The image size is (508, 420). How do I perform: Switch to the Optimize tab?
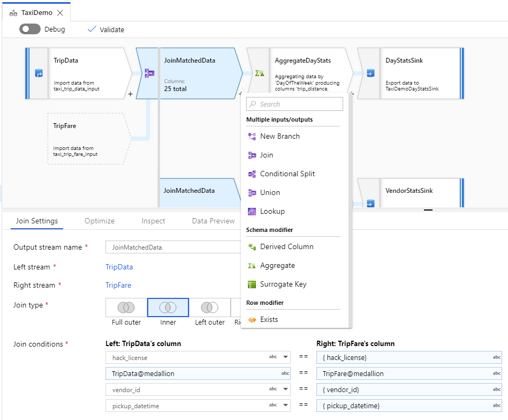[x=100, y=221]
